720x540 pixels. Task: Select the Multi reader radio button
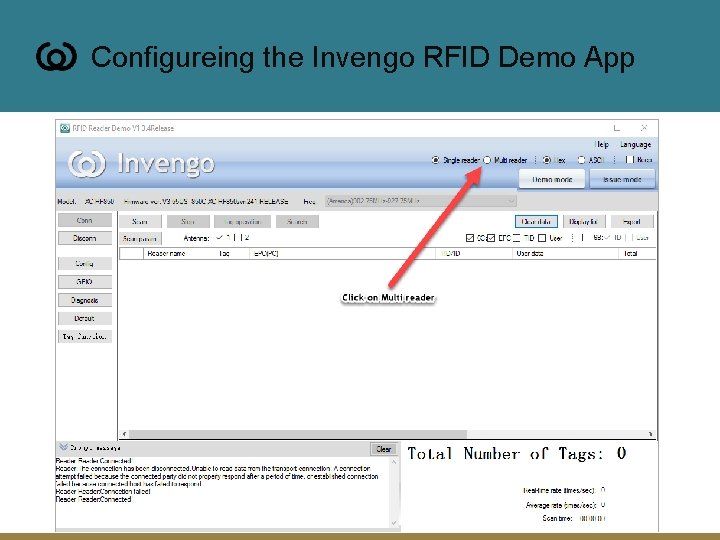[x=487, y=160]
